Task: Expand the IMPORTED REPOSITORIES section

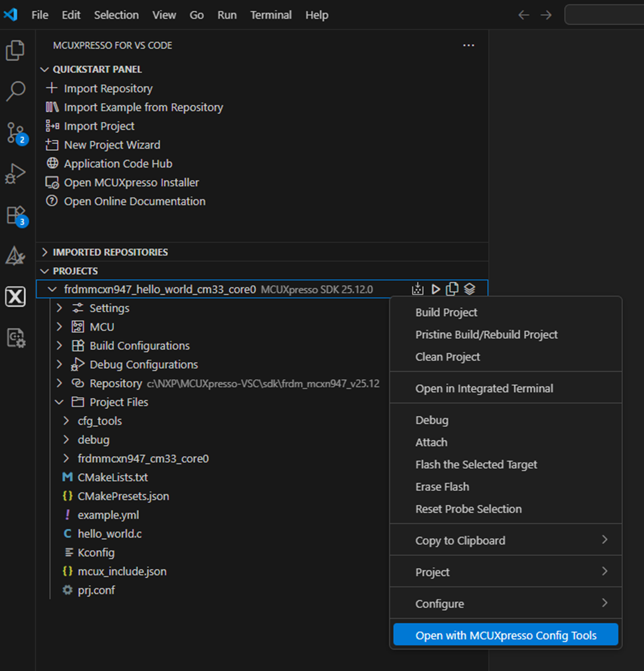Action: 45,252
